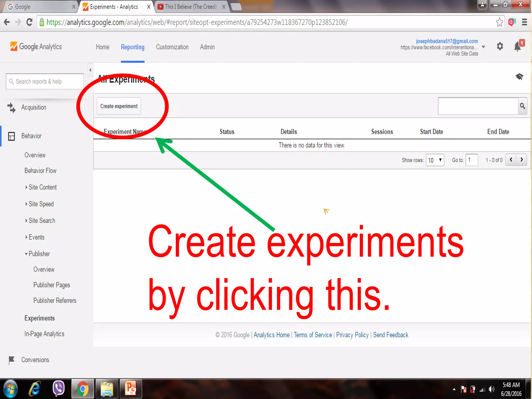Bookmark page with the star icon

(499, 22)
